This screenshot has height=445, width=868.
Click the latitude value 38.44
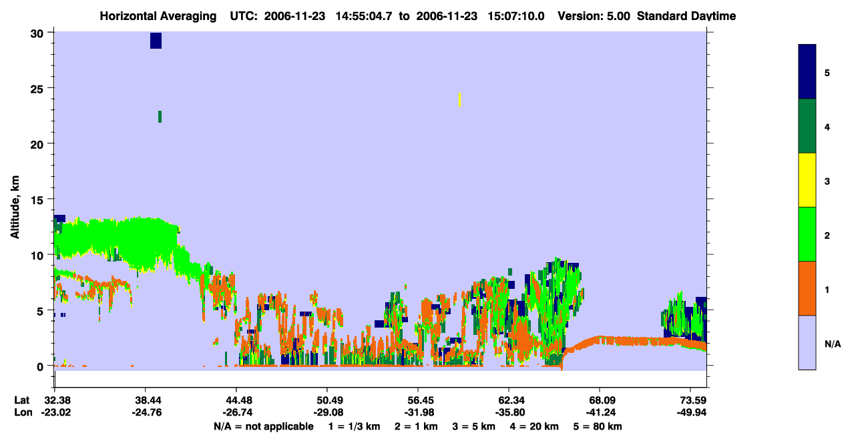(146, 400)
